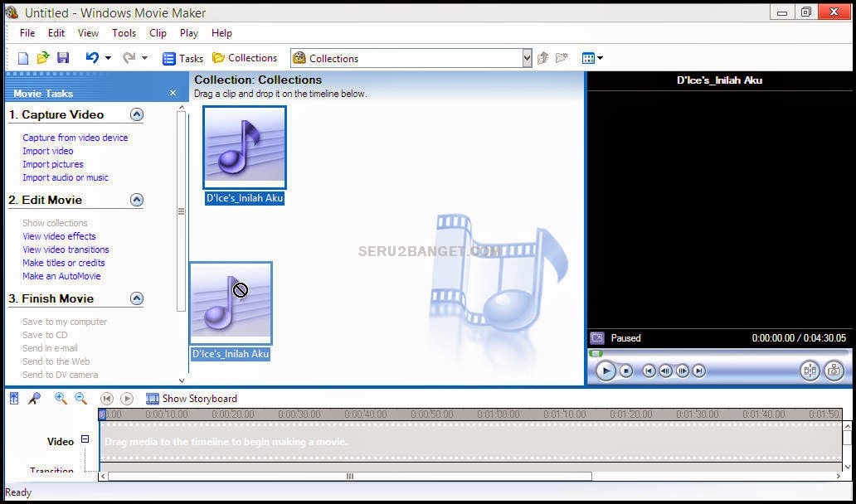856x504 pixels.
Task: Open the undo history dropdown arrow
Action: coord(108,58)
